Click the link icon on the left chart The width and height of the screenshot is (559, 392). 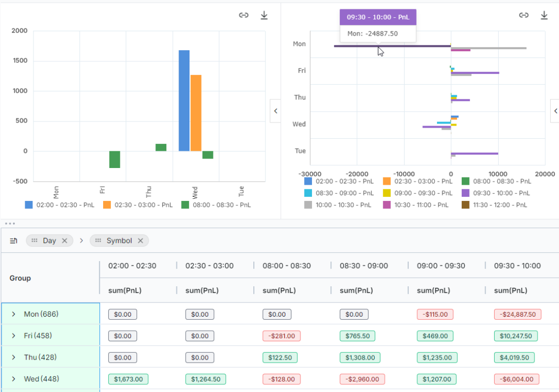[243, 15]
